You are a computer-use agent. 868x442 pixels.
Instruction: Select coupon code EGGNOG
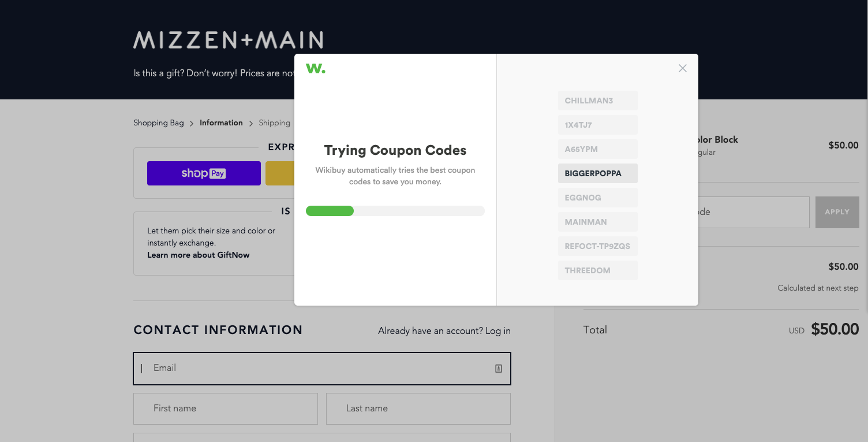point(598,198)
